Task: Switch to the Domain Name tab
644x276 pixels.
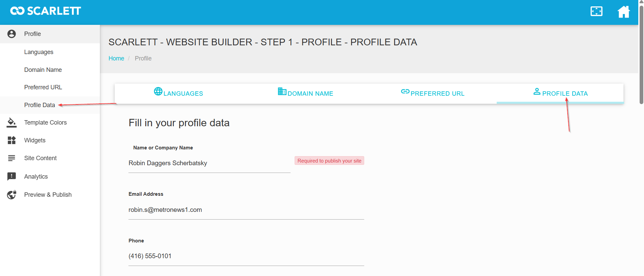Action: pyautogui.click(x=305, y=93)
